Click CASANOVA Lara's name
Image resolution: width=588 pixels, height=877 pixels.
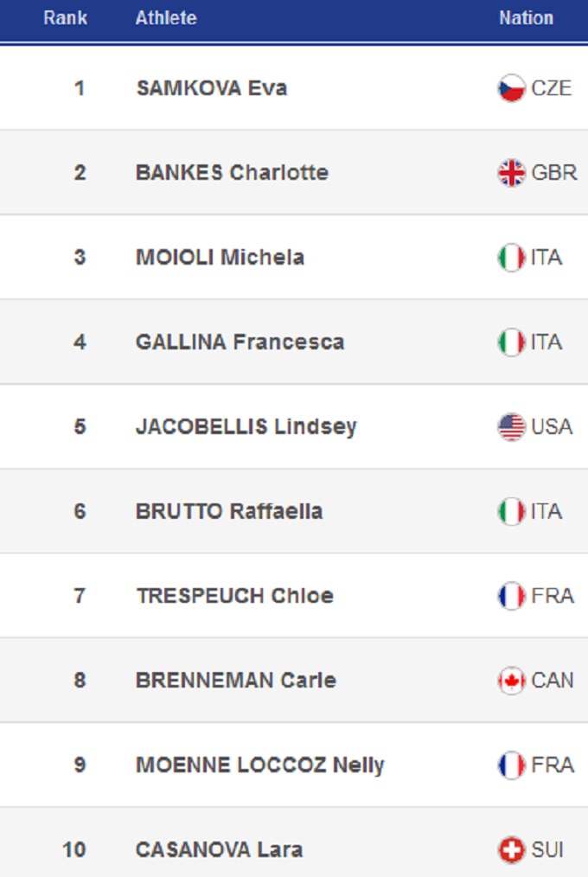pyautogui.click(x=219, y=850)
